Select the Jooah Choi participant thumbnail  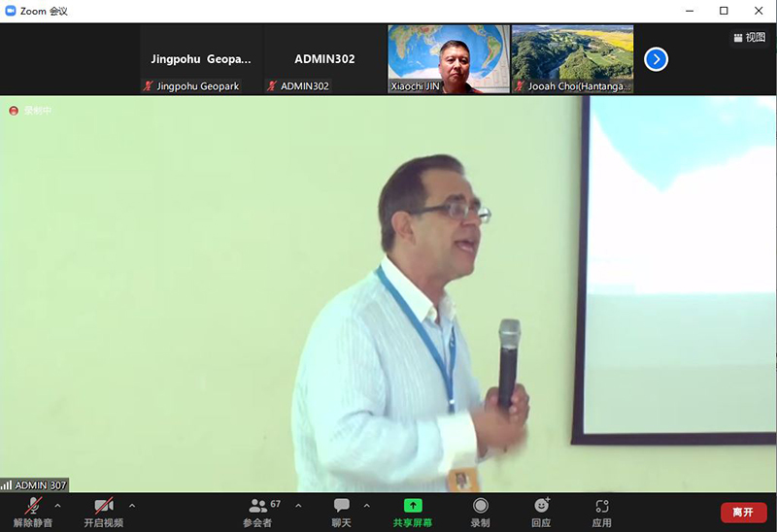tap(572, 59)
